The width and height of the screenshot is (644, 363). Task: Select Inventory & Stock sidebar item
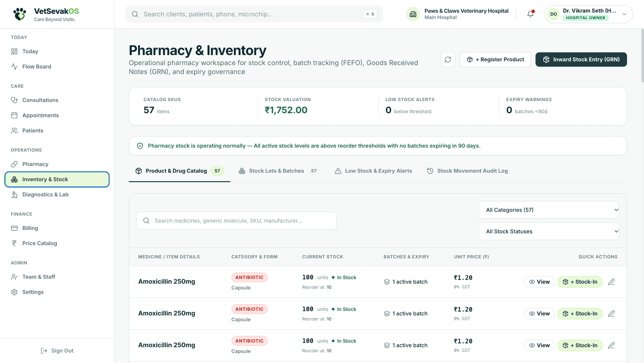click(57, 179)
